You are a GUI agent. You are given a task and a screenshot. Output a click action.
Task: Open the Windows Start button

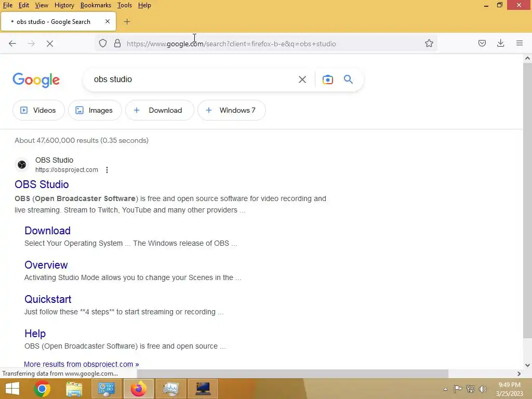click(12, 389)
